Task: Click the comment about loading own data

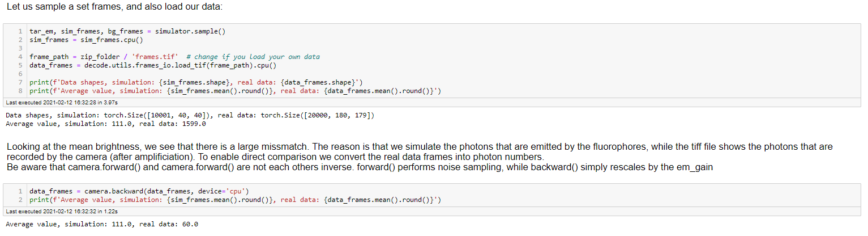Action: [x=253, y=57]
